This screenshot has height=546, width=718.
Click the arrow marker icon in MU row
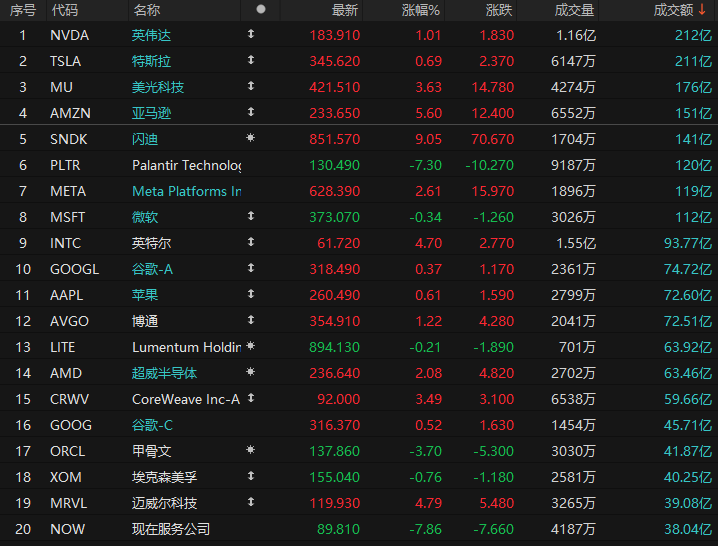click(250, 86)
